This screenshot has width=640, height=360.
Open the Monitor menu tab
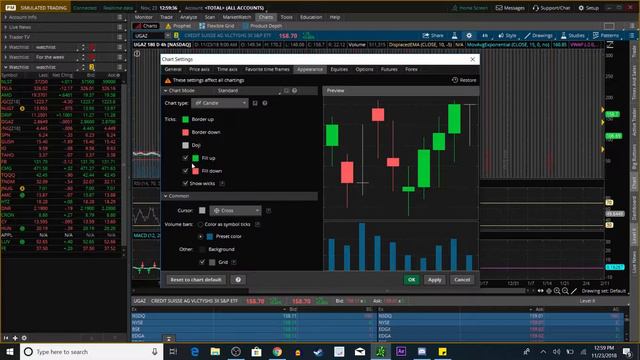click(x=143, y=17)
